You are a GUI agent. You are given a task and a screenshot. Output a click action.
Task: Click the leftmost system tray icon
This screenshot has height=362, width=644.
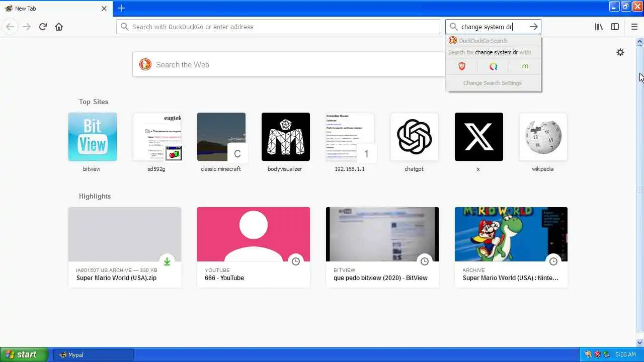[x=588, y=354]
